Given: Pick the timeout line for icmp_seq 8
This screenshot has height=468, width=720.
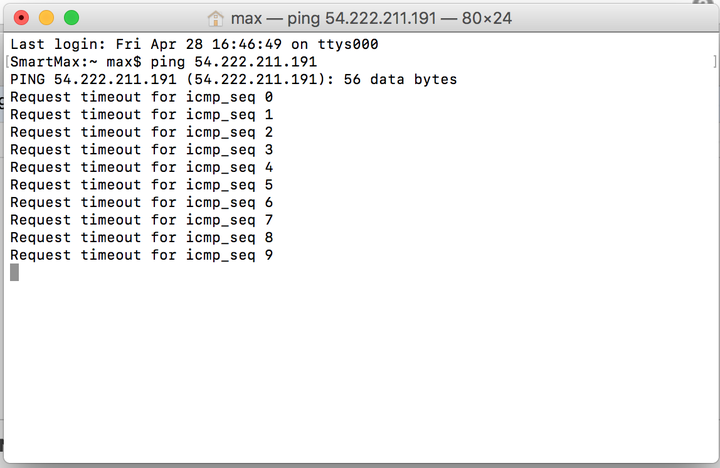Looking at the screenshot, I should (x=141, y=237).
